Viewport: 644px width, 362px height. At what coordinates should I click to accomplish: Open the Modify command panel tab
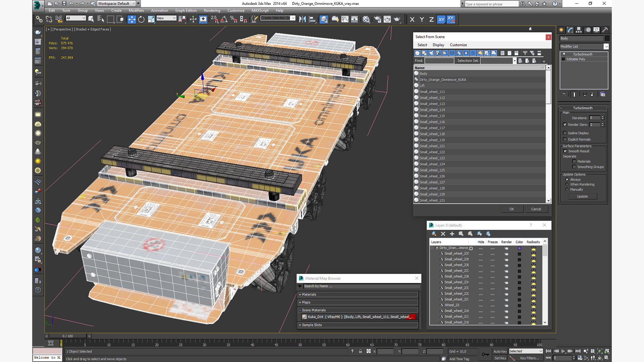click(x=570, y=30)
